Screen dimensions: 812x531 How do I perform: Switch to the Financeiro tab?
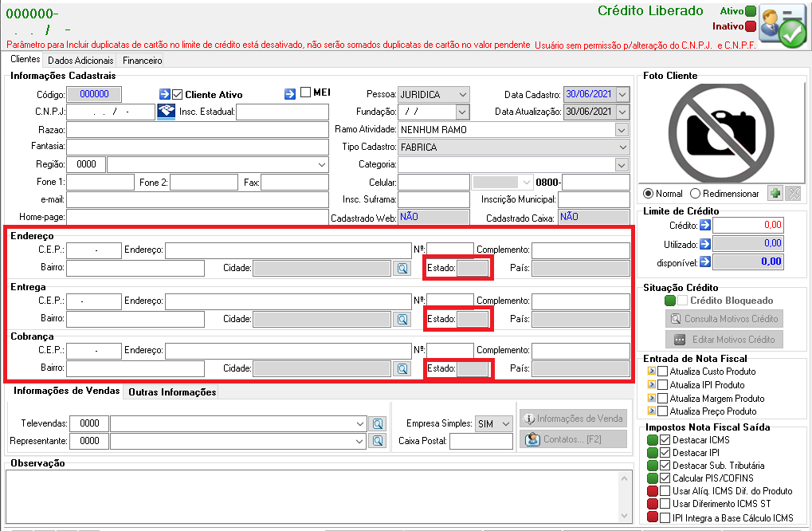[x=143, y=60]
